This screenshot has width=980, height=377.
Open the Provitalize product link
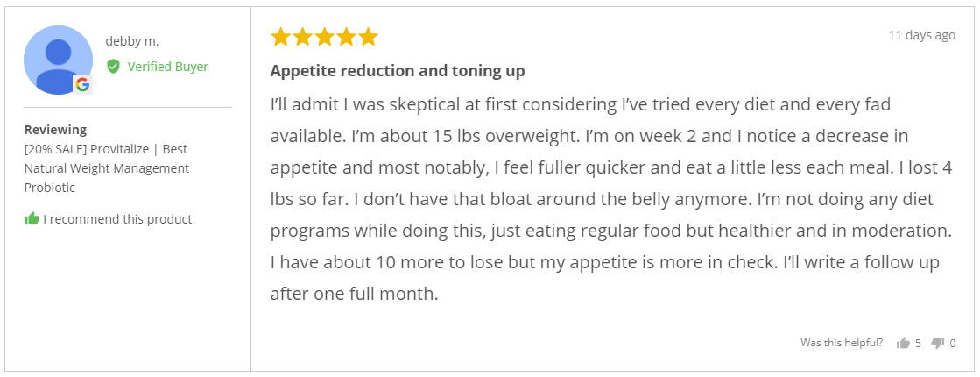coord(106,168)
